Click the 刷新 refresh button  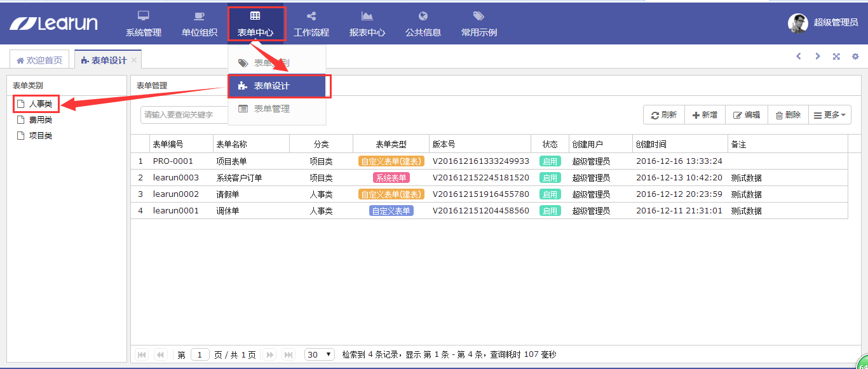[664, 115]
